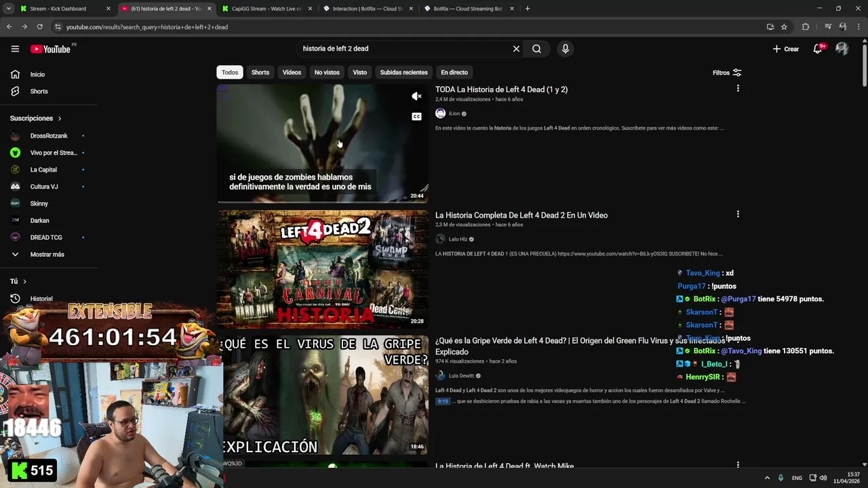Go to the YouTube home logo
This screenshot has width=868, height=488.
tap(51, 49)
